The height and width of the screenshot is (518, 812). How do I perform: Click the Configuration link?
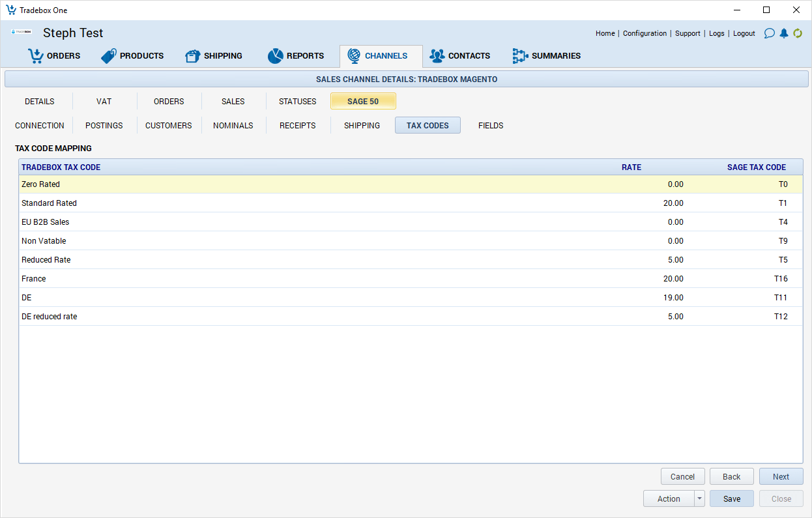click(x=645, y=33)
